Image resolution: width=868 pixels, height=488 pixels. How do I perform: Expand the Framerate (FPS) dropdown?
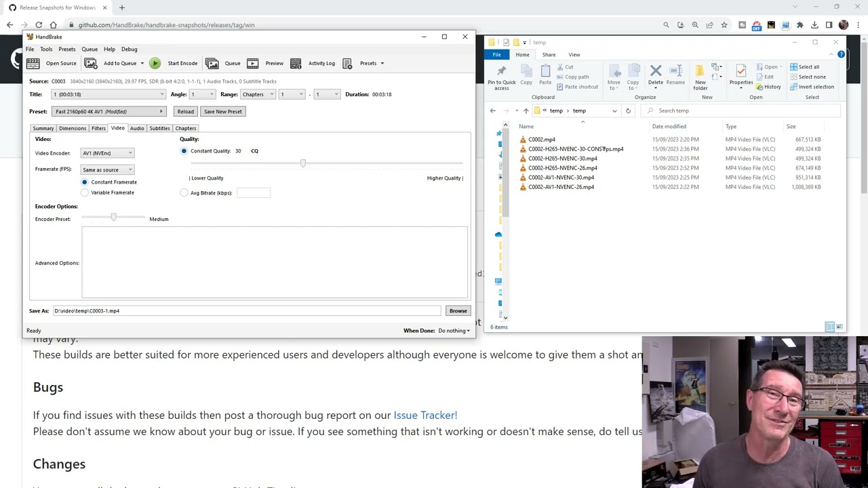[107, 170]
